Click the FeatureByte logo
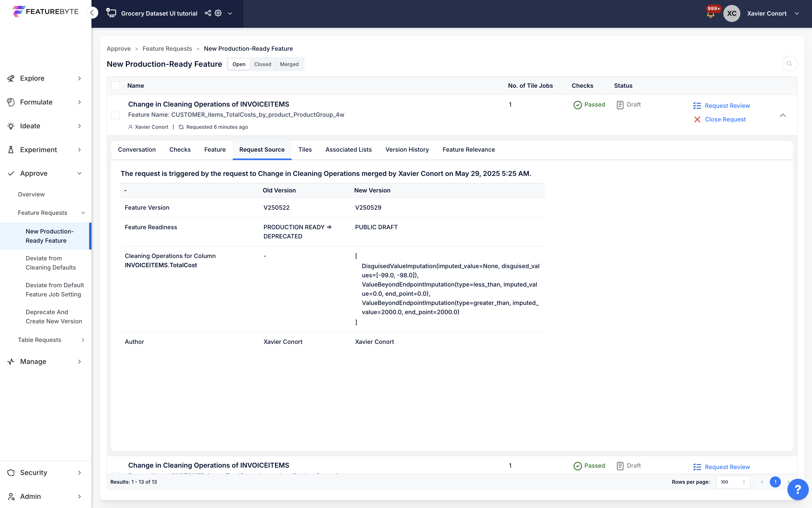812x508 pixels. click(45, 11)
